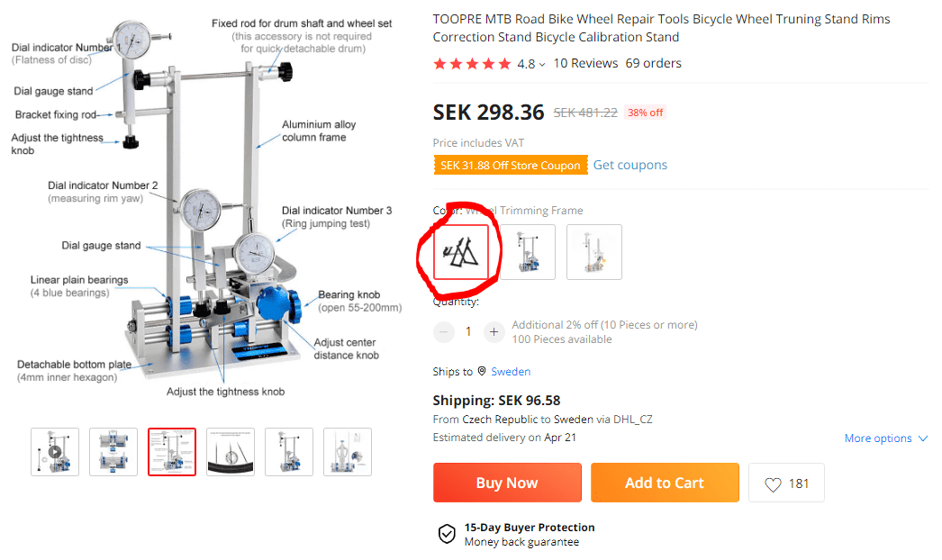Click the location pin icon near Sweden

pyautogui.click(x=482, y=371)
